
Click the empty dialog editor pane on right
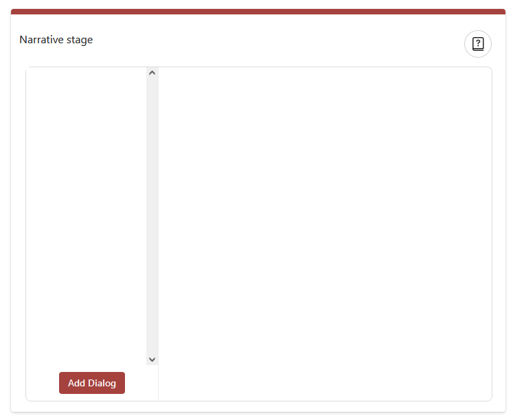click(325, 234)
